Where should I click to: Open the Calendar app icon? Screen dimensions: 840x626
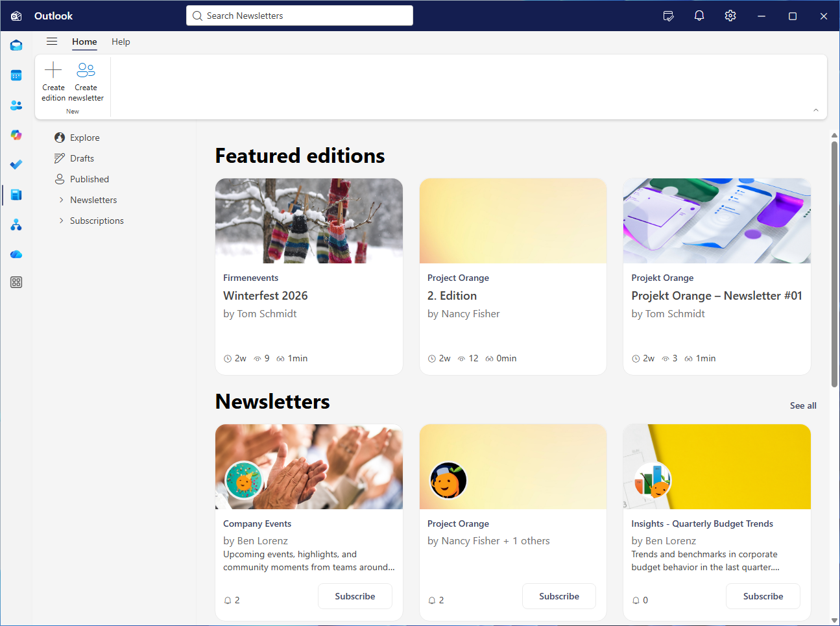tap(16, 75)
